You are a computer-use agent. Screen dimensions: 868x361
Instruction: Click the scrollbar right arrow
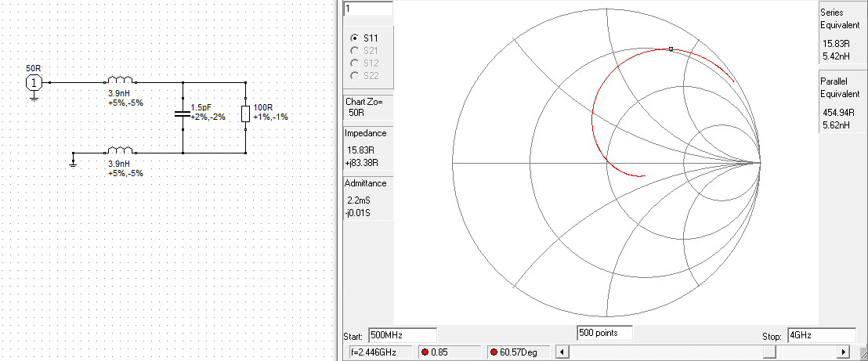(x=844, y=352)
